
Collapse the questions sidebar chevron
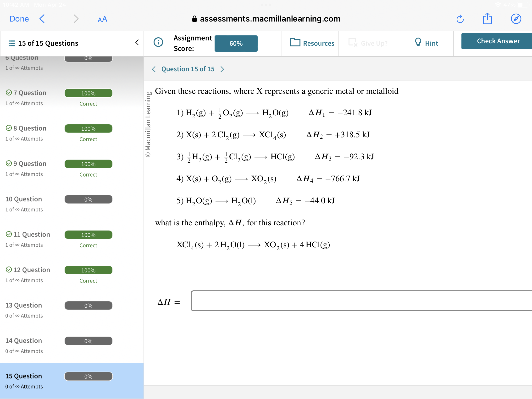coord(137,43)
